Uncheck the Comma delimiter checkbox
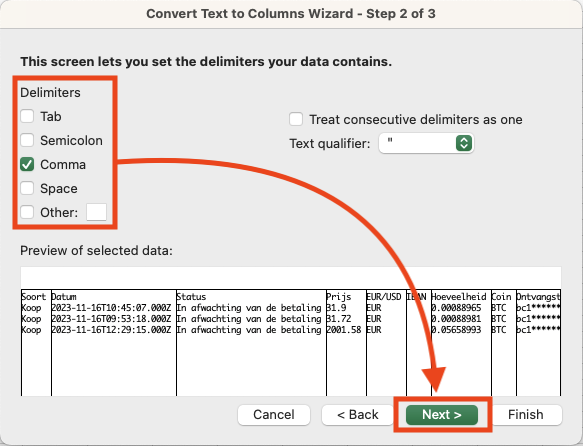Image resolution: width=583 pixels, height=446 pixels. pyautogui.click(x=27, y=164)
